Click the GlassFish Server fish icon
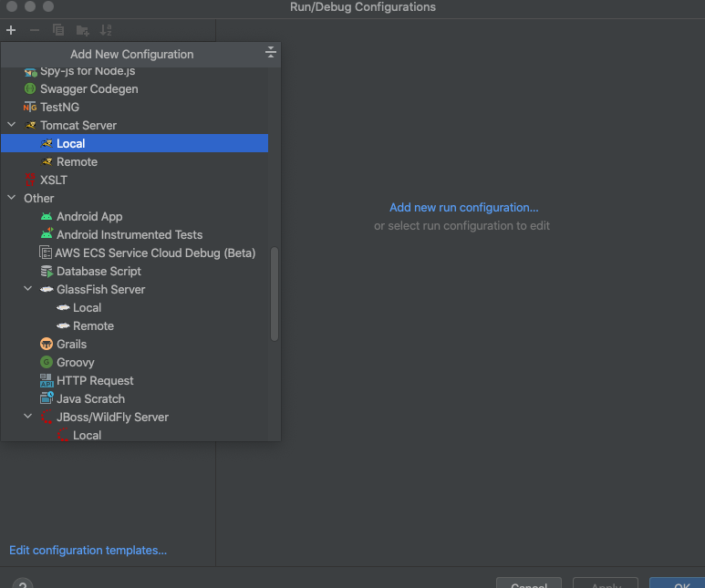705x588 pixels. (x=47, y=289)
